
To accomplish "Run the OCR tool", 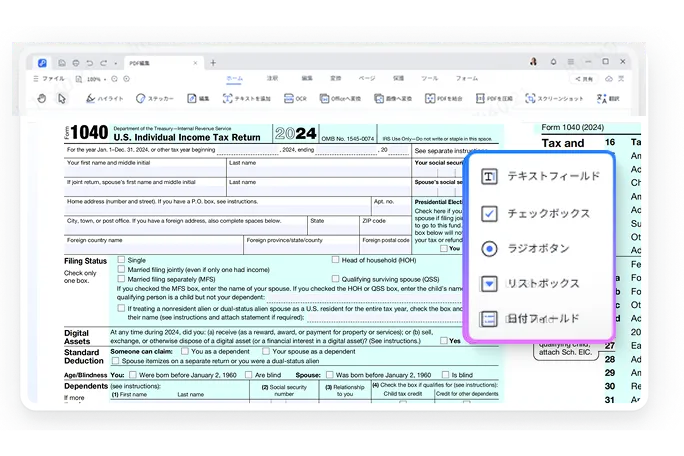I will tap(295, 98).
